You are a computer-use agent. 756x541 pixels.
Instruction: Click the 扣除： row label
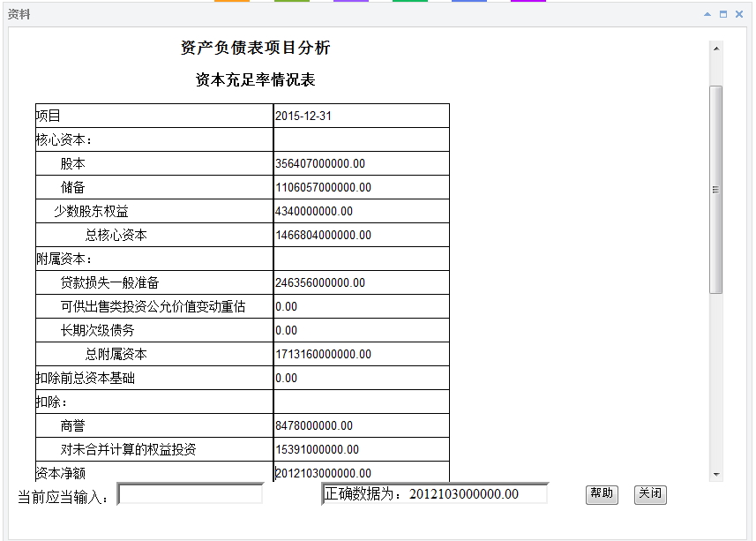click(51, 402)
